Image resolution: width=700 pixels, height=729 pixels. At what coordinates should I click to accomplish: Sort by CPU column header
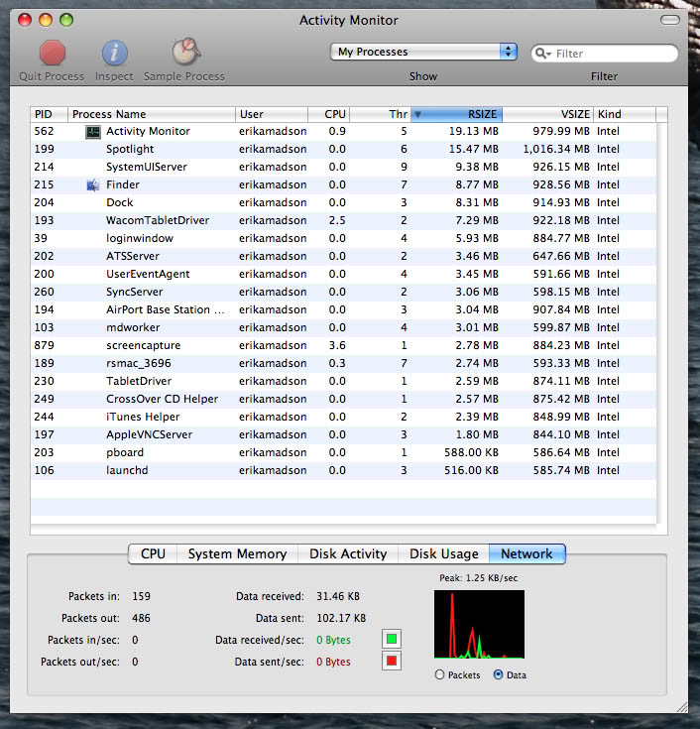(328, 114)
